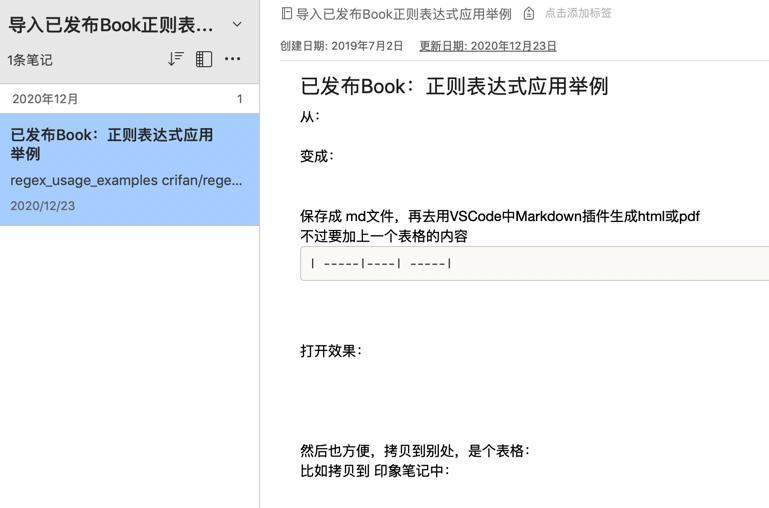The image size is (769, 508).
Task: Click the 2020/12/23 date on the note card
Action: coord(43,206)
